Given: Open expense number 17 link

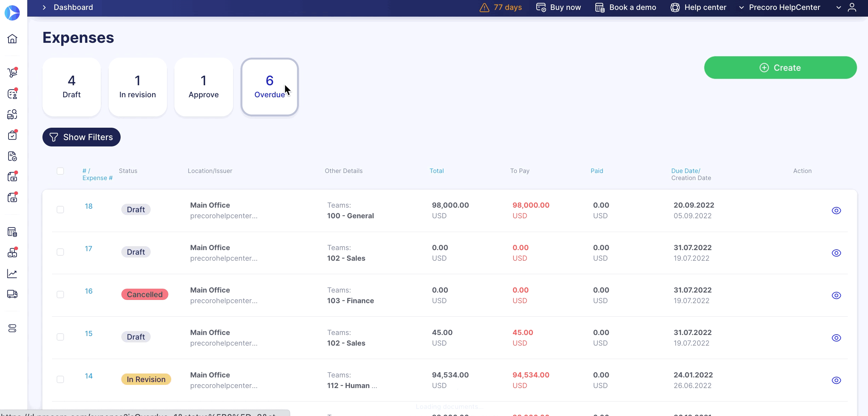Looking at the screenshot, I should (88, 249).
